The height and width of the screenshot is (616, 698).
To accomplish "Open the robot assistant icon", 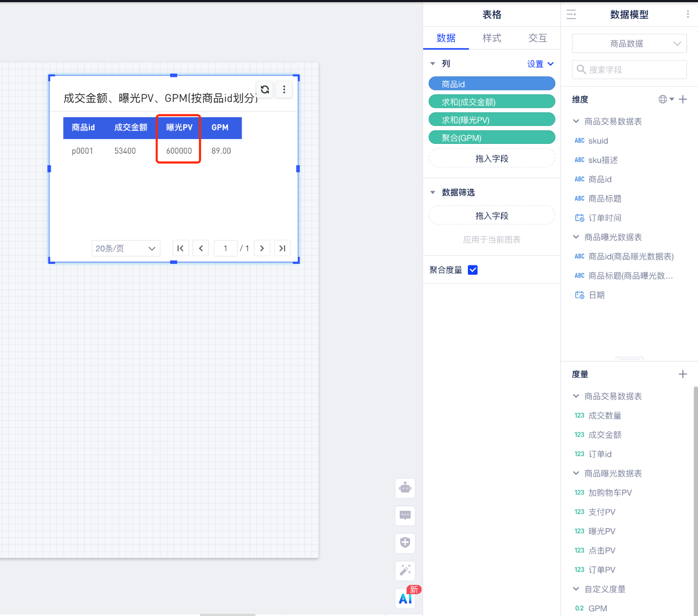I will click(x=405, y=488).
